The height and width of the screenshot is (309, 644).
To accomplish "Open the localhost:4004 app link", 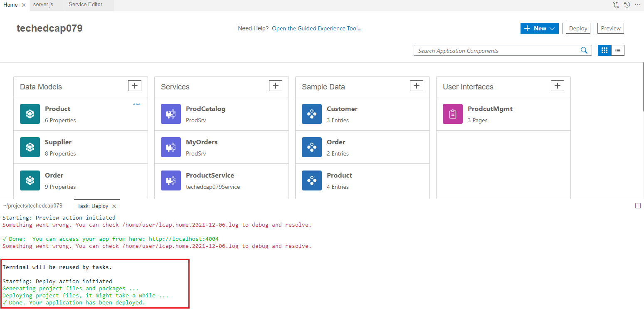I will [184, 239].
